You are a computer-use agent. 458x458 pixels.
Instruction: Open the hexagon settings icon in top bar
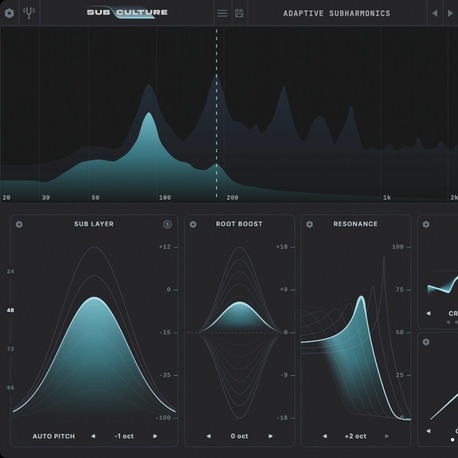click(x=9, y=13)
